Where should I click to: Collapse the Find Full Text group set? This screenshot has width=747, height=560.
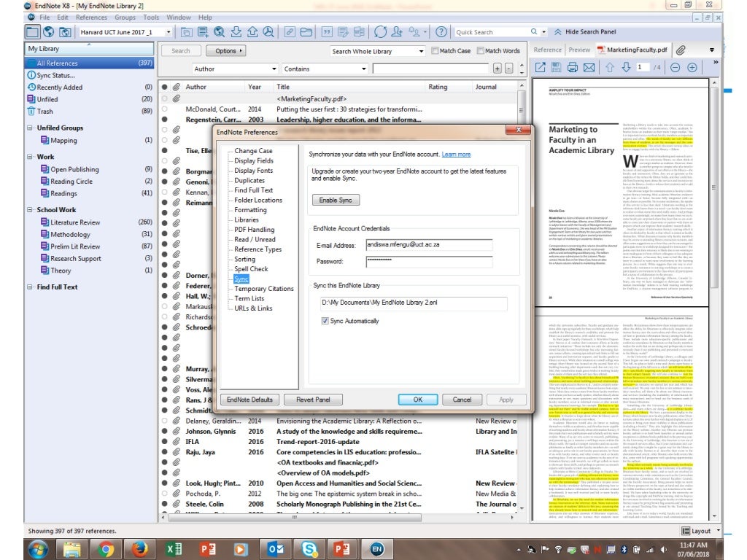click(30, 287)
